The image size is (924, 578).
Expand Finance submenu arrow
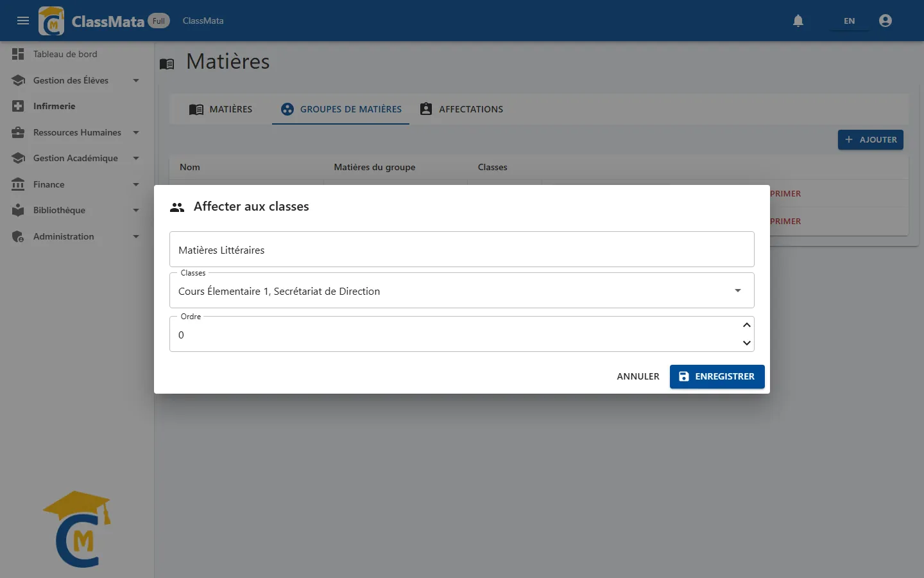coord(136,184)
